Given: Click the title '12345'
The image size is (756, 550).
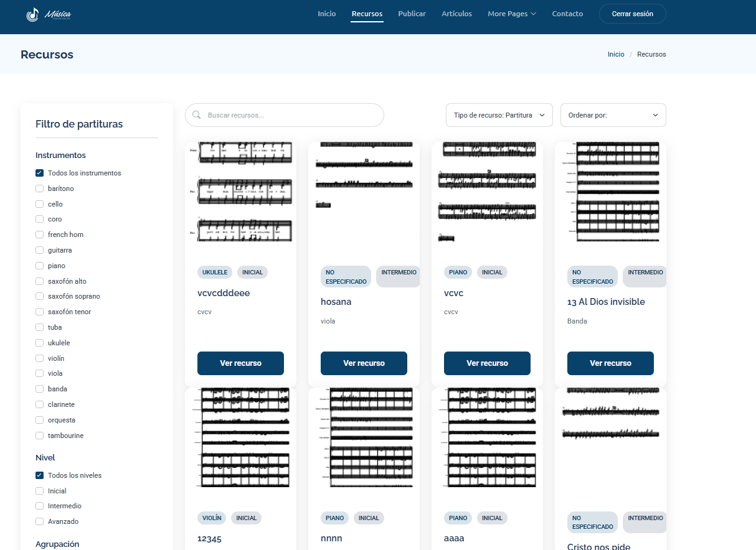Looking at the screenshot, I should pyautogui.click(x=209, y=538).
